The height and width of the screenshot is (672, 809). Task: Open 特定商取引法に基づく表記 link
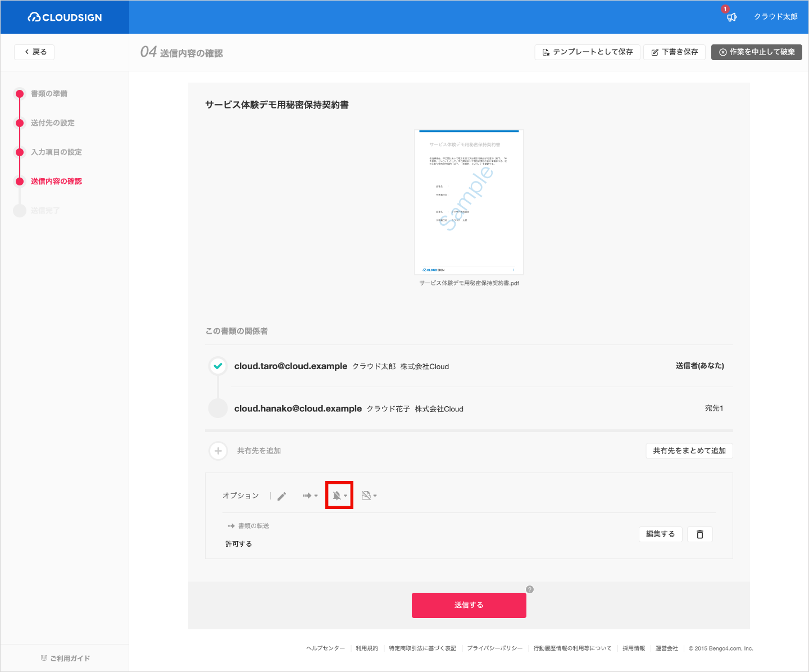coord(422,648)
